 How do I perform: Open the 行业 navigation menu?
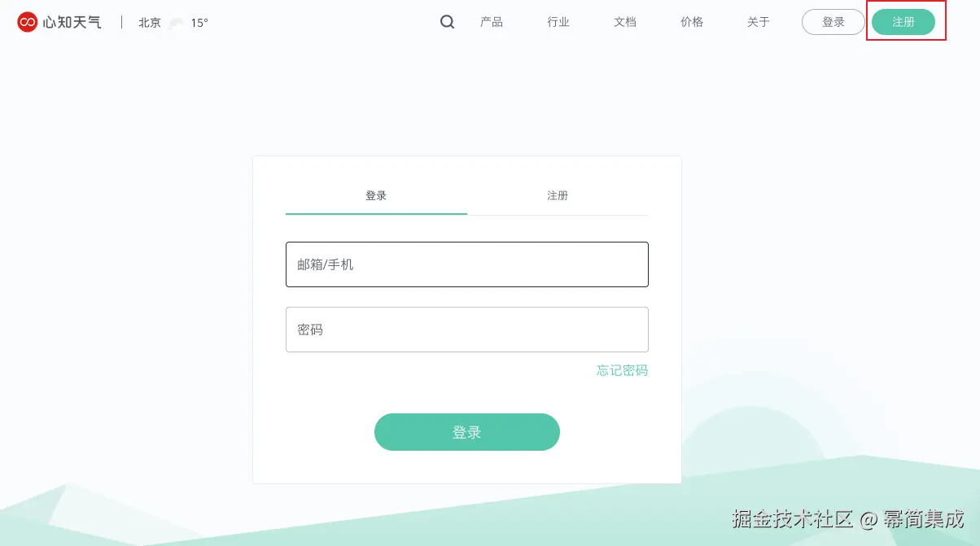tap(558, 22)
